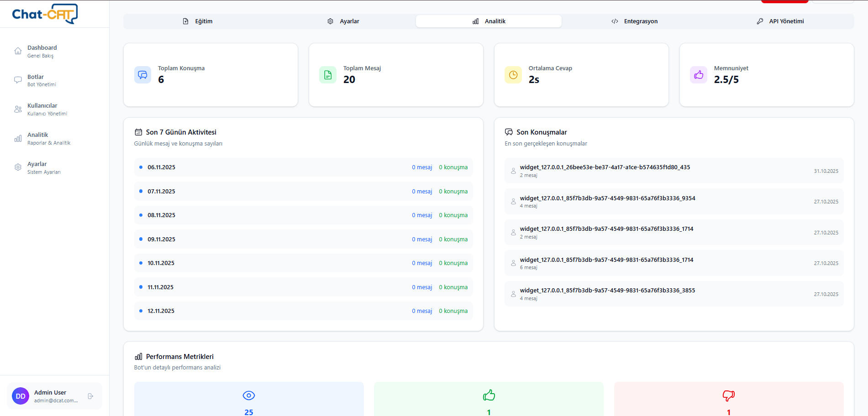This screenshot has height=416, width=868.
Task: Click the eye icon in Performans Metrikleri
Action: pos(249,395)
